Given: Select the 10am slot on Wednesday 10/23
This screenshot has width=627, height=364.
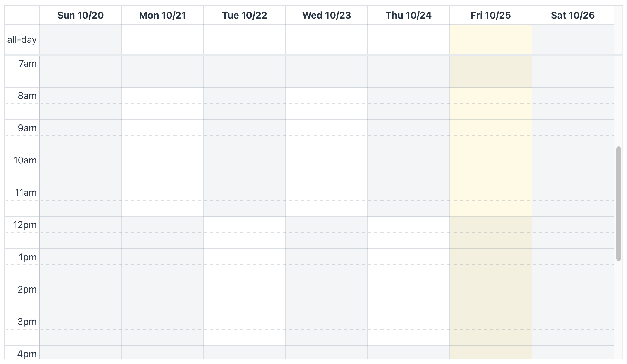Looking at the screenshot, I should pyautogui.click(x=326, y=160).
